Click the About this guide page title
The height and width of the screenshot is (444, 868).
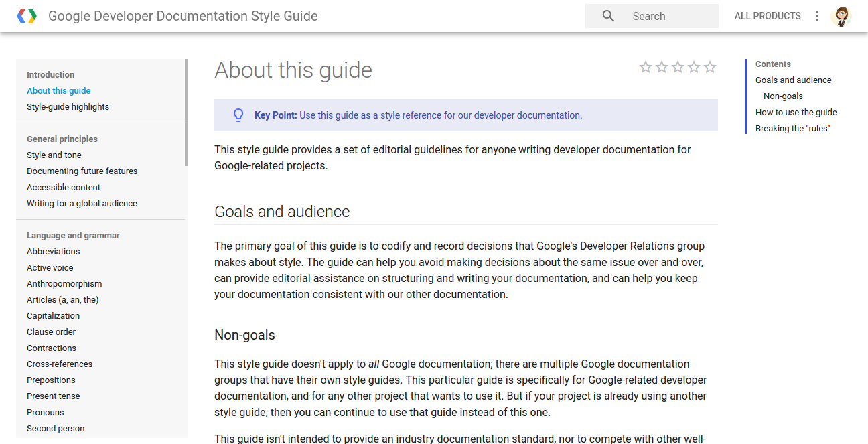tap(293, 70)
